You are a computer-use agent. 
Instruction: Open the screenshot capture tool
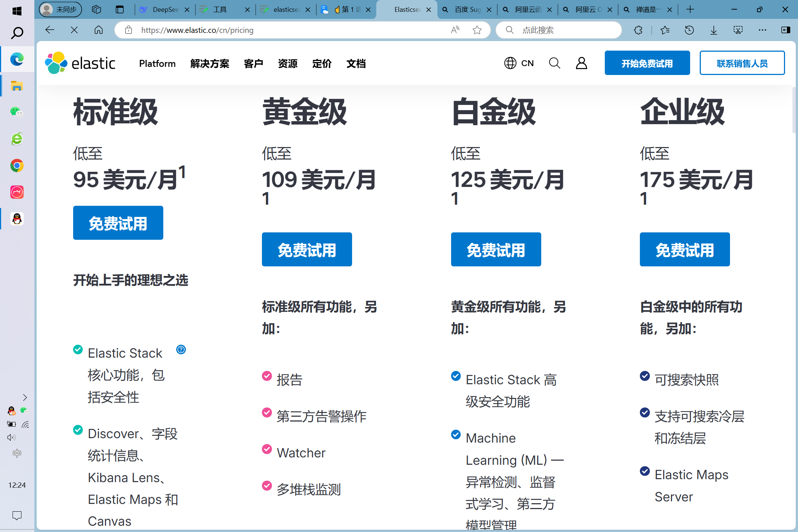pos(738,30)
